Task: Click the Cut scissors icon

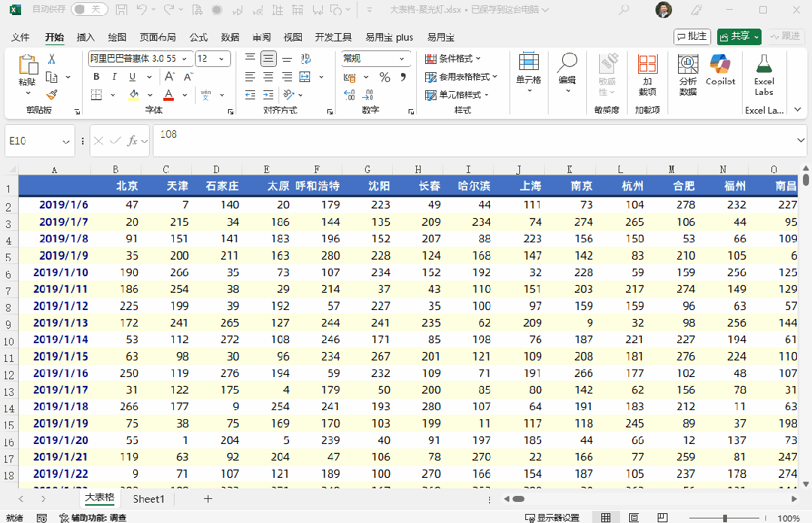Action: click(x=52, y=59)
